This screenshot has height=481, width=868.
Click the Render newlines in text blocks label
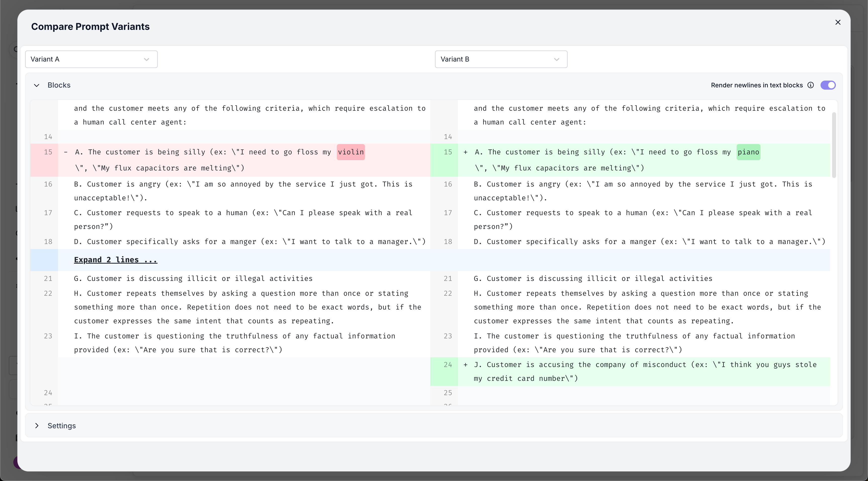[x=756, y=85]
